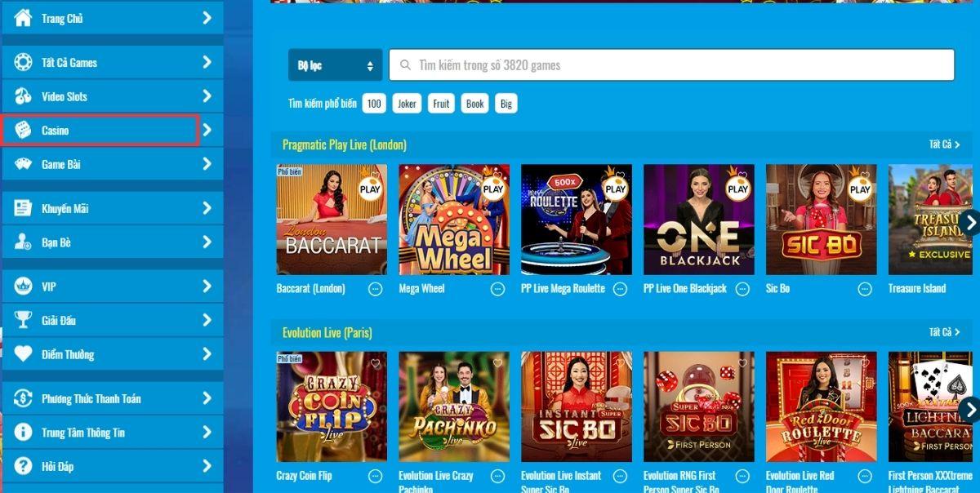Open the Bộ lọc filter dropdown
The height and width of the screenshot is (493, 980).
(335, 65)
